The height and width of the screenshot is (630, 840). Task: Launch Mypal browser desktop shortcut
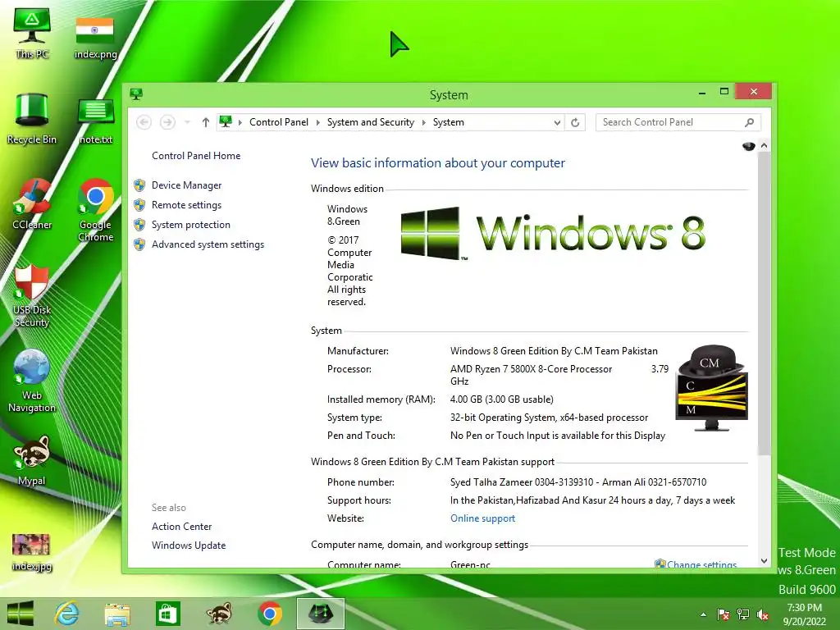pos(32,460)
